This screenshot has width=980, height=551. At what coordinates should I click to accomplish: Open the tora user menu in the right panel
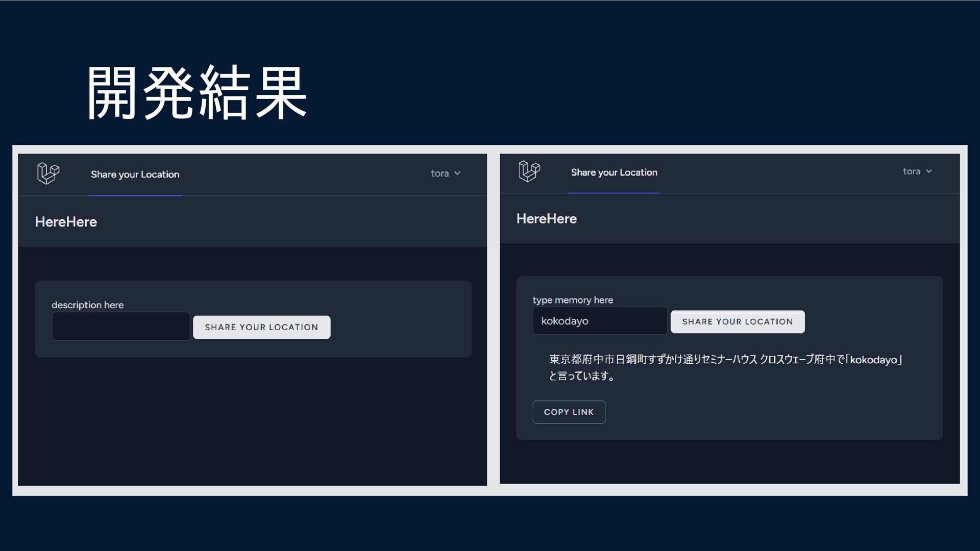tap(912, 171)
